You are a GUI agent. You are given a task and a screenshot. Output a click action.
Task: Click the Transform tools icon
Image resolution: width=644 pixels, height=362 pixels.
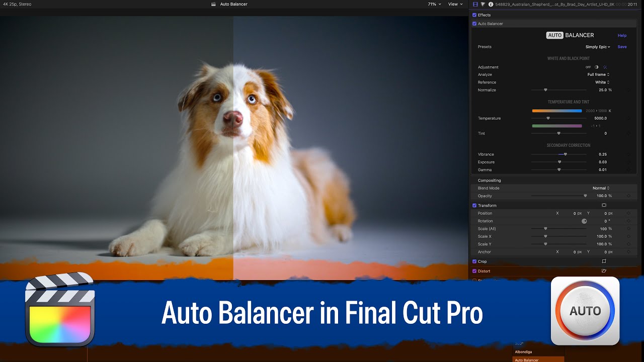tap(604, 205)
